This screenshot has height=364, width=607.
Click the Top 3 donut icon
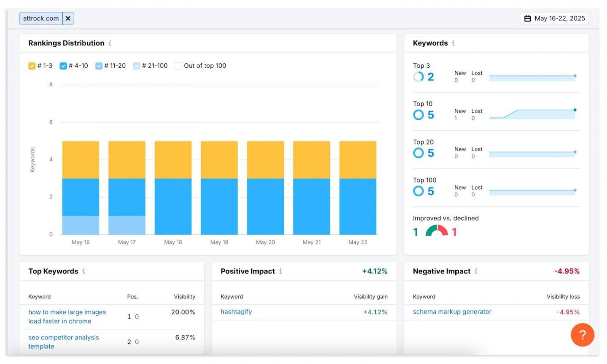point(418,77)
